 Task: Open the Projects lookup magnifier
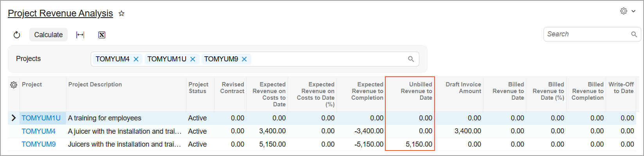(x=411, y=59)
